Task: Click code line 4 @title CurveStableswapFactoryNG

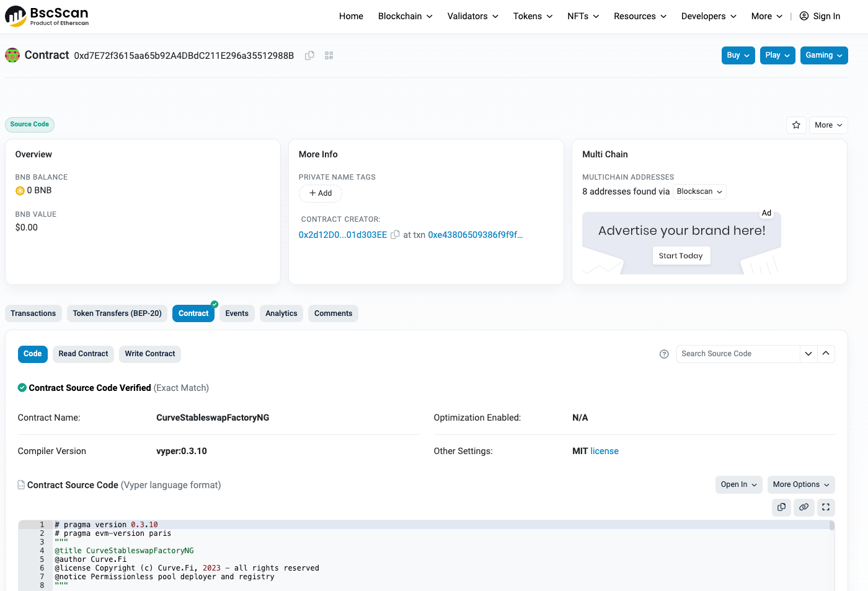Action: [x=124, y=551]
